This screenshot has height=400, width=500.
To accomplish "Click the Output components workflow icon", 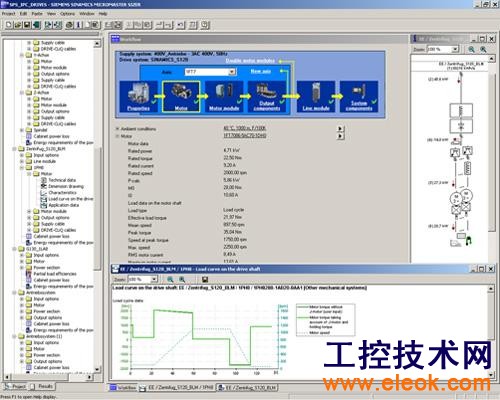I will (x=267, y=96).
